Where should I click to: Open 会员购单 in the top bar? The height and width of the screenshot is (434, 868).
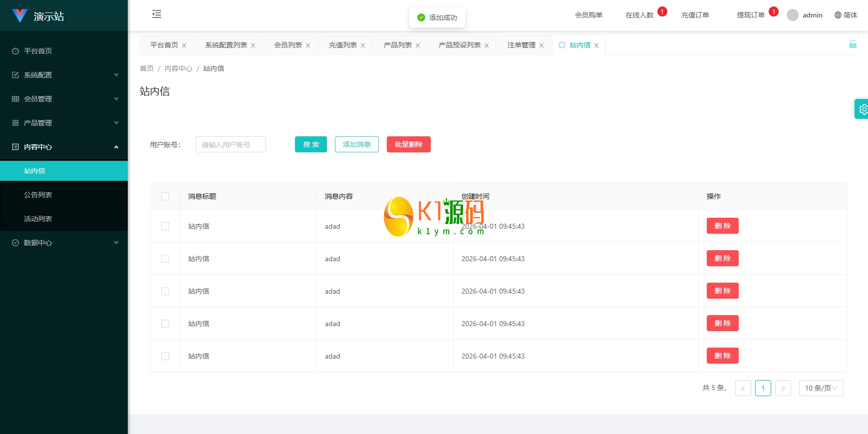pos(589,15)
